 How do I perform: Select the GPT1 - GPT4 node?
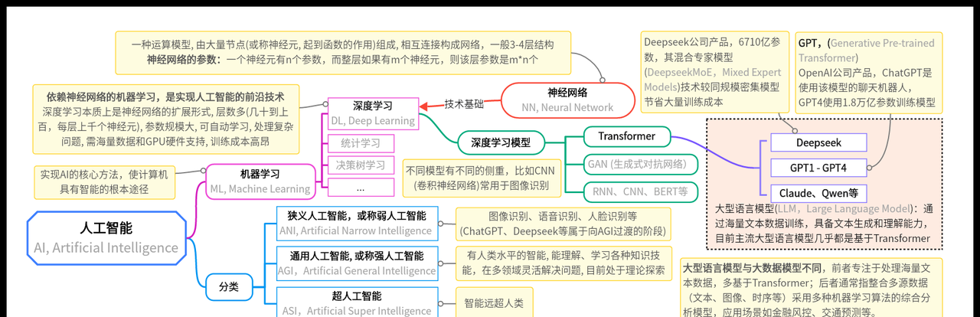click(818, 168)
